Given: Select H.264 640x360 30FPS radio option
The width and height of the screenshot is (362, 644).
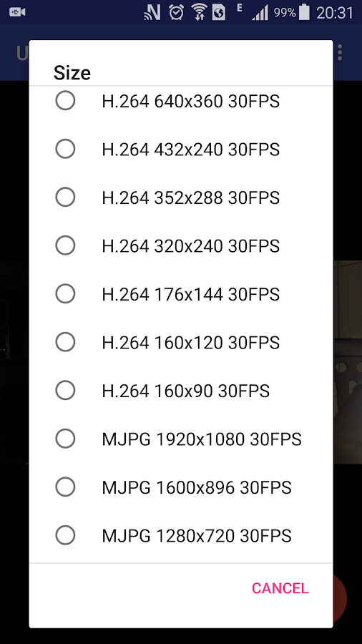Looking at the screenshot, I should point(180,101).
